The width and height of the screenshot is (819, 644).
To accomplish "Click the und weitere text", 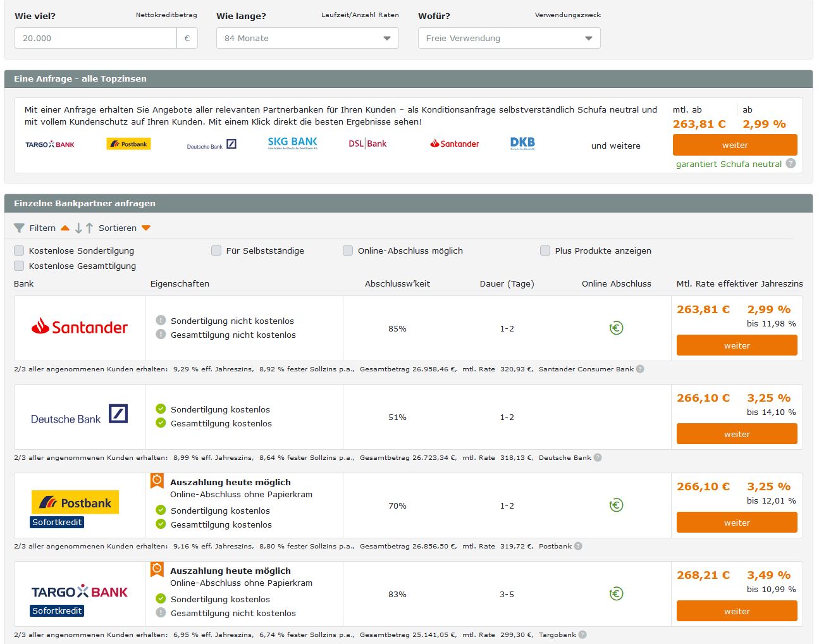I will point(616,146).
